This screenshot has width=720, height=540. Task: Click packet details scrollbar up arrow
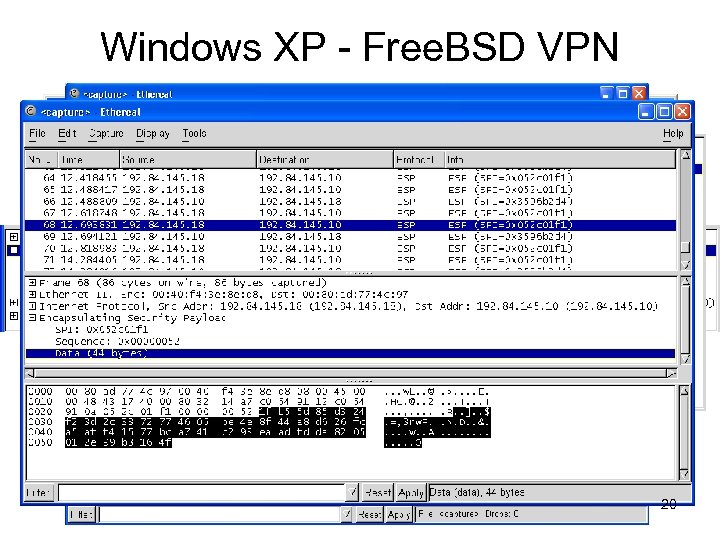[x=686, y=282]
